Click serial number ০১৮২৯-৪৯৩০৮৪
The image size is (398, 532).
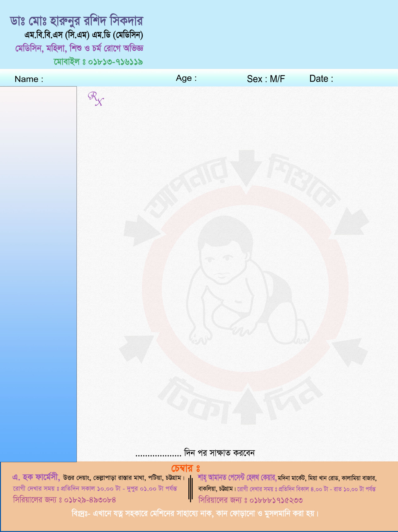90,500
